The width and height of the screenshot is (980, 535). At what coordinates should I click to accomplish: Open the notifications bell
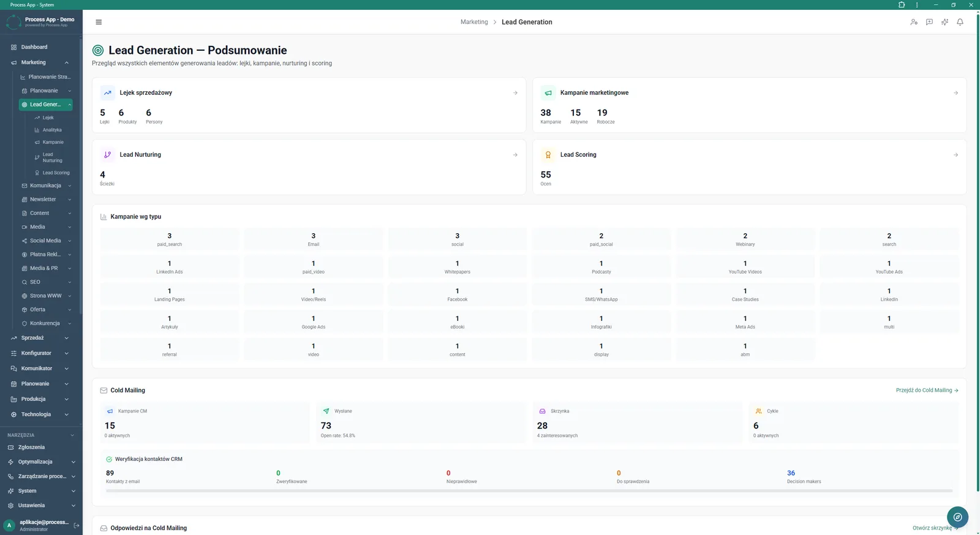pyautogui.click(x=960, y=22)
